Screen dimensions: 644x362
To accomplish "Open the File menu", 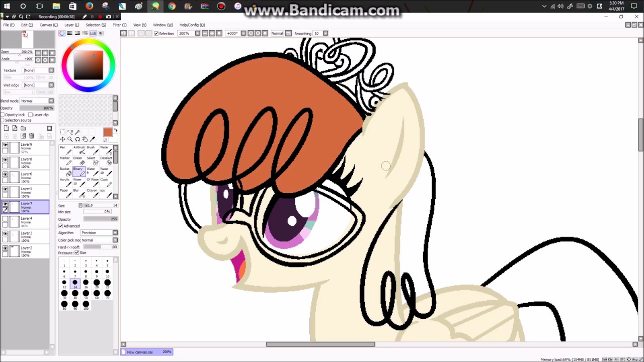I will point(9,25).
